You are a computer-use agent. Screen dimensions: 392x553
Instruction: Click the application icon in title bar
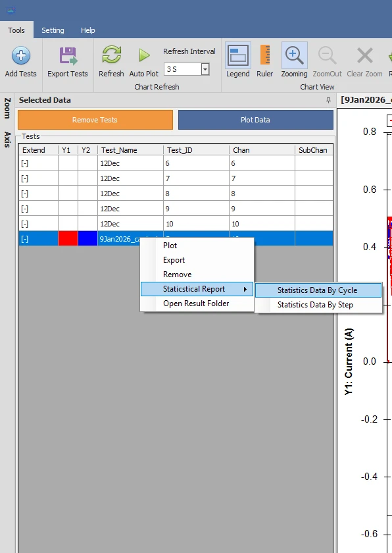click(11, 11)
